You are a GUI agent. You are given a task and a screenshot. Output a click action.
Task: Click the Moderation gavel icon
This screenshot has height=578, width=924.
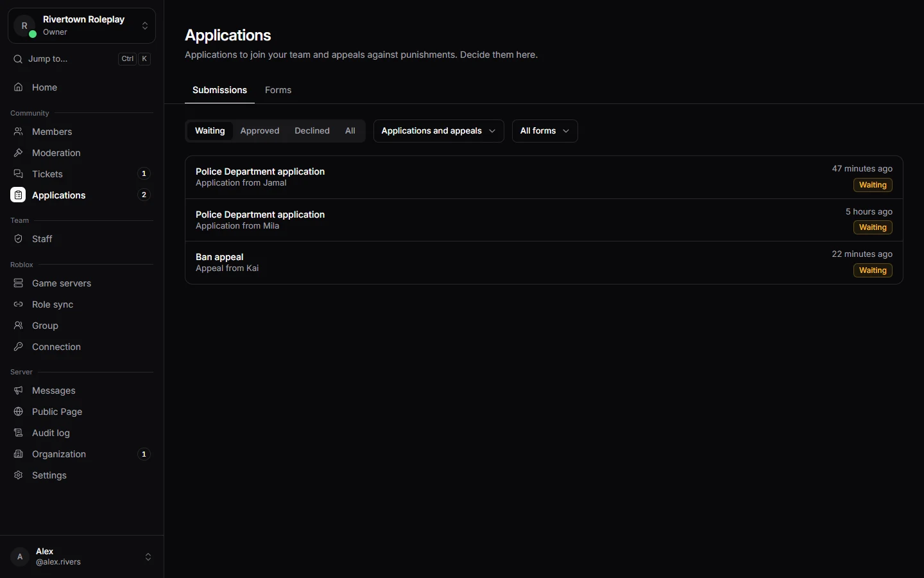point(19,153)
